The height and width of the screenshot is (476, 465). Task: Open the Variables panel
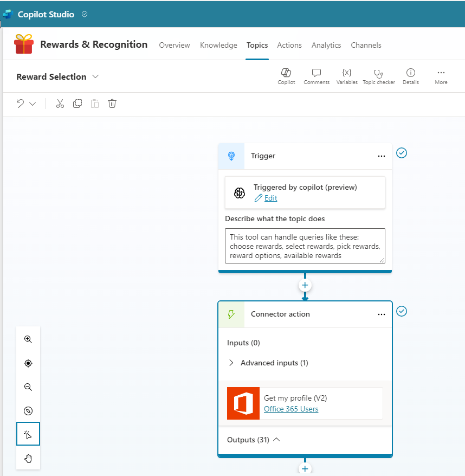(347, 76)
